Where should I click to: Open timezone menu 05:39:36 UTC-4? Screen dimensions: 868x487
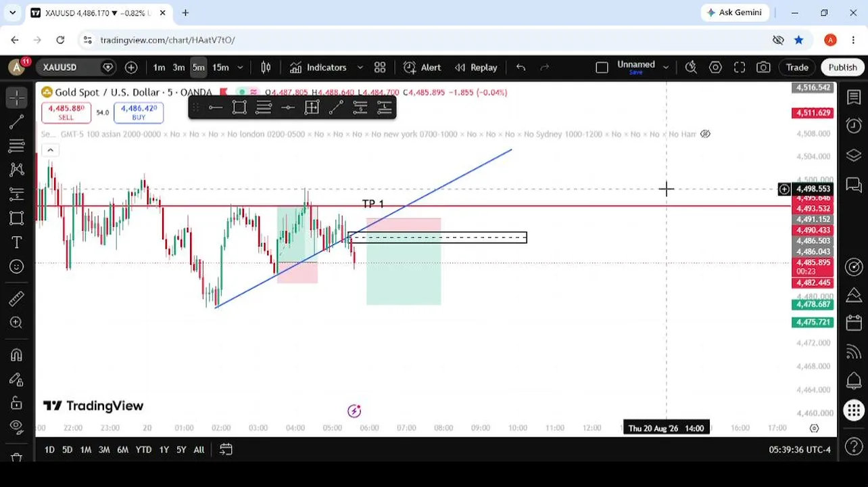(800, 450)
